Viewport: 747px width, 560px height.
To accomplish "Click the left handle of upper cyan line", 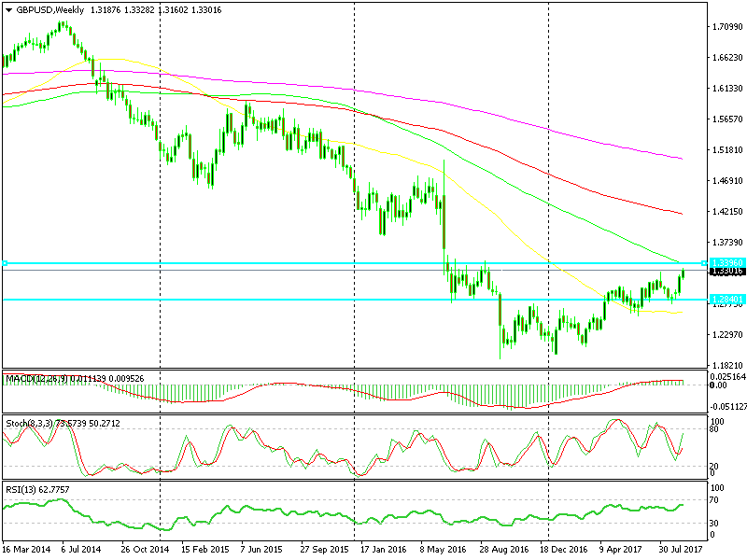I will pos(5,263).
